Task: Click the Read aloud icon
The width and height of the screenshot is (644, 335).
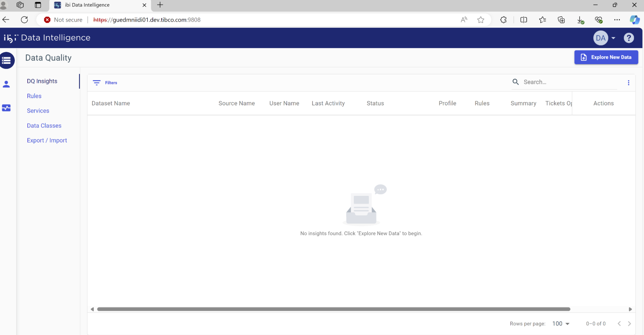Action: pos(464,20)
